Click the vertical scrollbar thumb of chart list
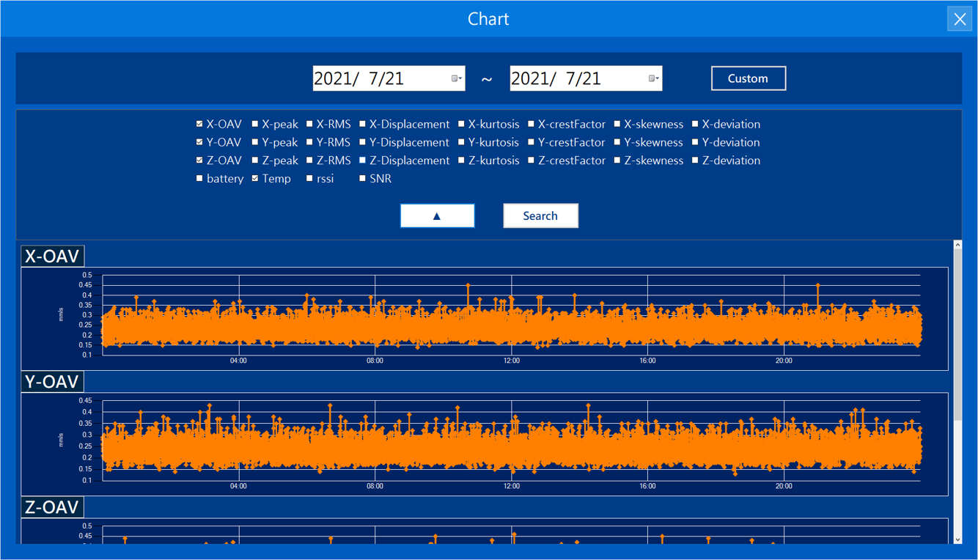The width and height of the screenshot is (978, 560). point(957,335)
